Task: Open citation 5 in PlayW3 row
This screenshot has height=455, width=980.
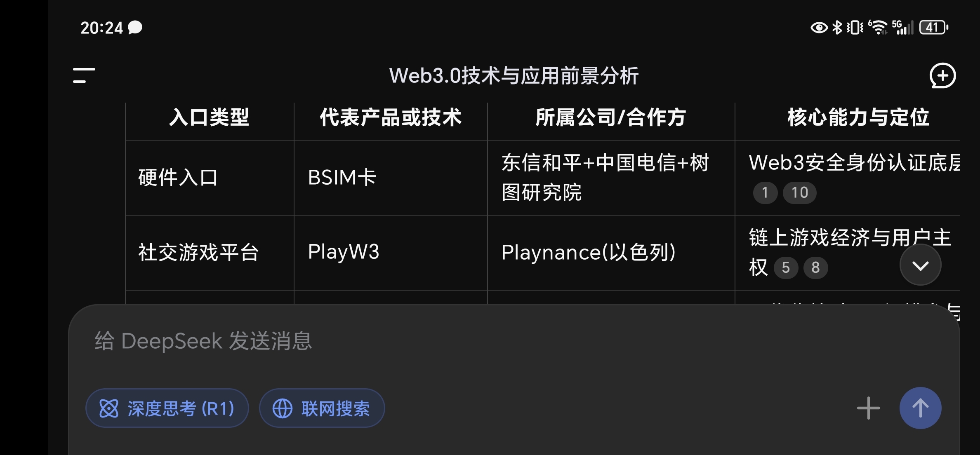Action: (786, 267)
